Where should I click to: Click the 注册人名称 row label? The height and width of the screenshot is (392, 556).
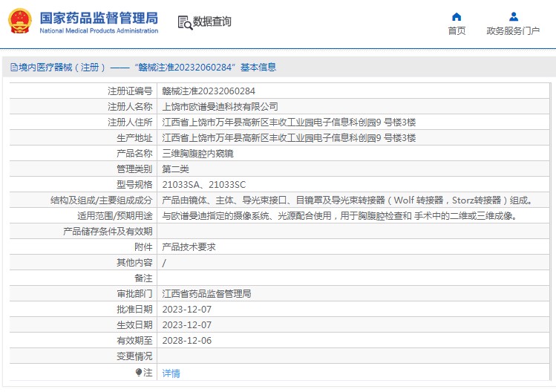pyautogui.click(x=130, y=107)
